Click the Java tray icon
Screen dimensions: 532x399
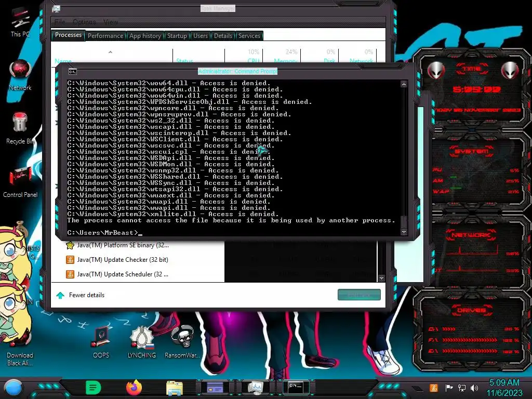434,388
